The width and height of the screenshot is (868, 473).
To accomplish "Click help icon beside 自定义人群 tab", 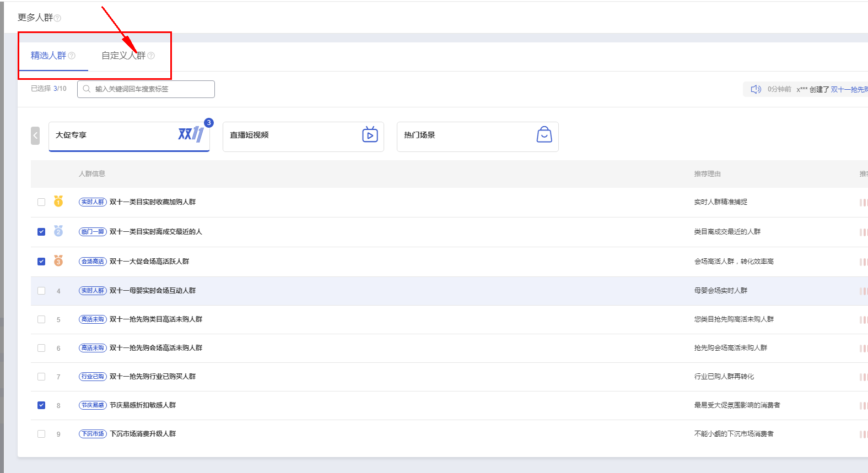I will pos(151,56).
